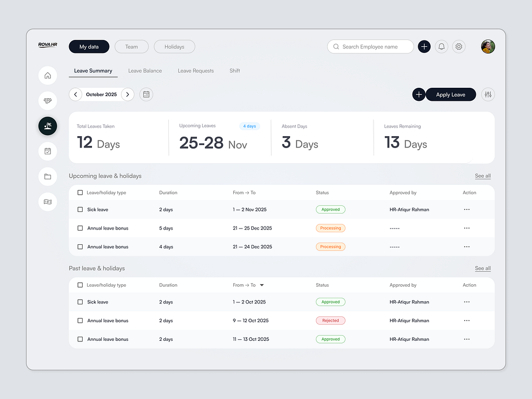See all past leave & holidays
The image size is (532, 399).
[x=483, y=269]
